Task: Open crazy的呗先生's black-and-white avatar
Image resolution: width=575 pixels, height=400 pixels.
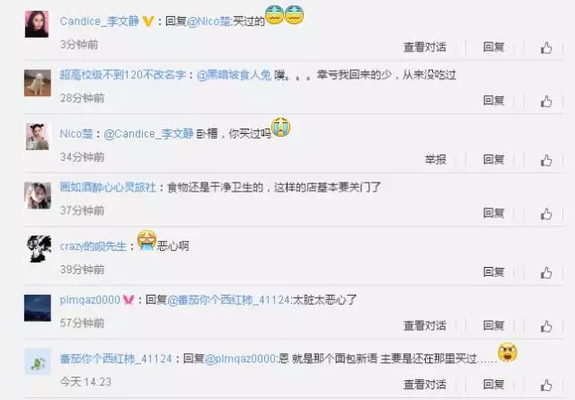Action: click(39, 249)
